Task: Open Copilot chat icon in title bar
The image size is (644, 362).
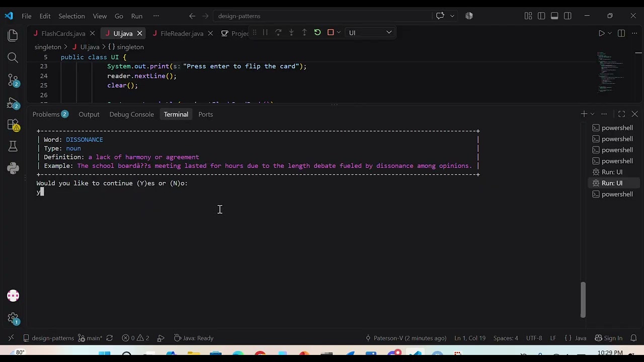Action: tap(440, 16)
